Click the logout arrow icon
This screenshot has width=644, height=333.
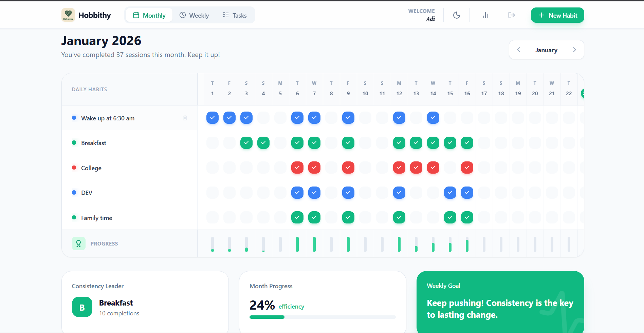tap(512, 15)
